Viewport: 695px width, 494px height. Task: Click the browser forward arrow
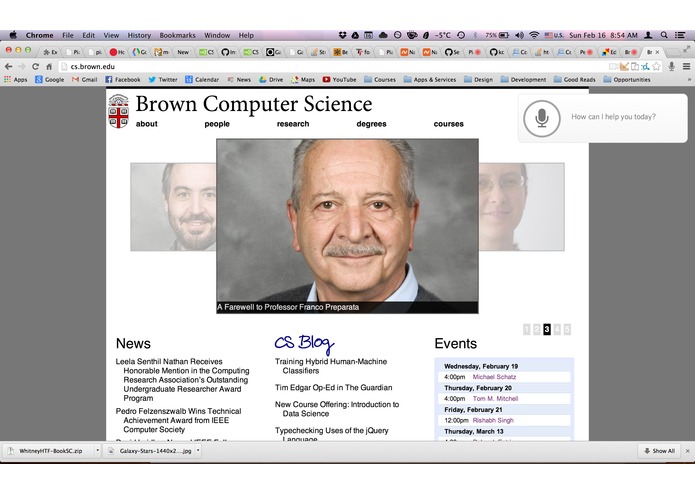(22, 66)
